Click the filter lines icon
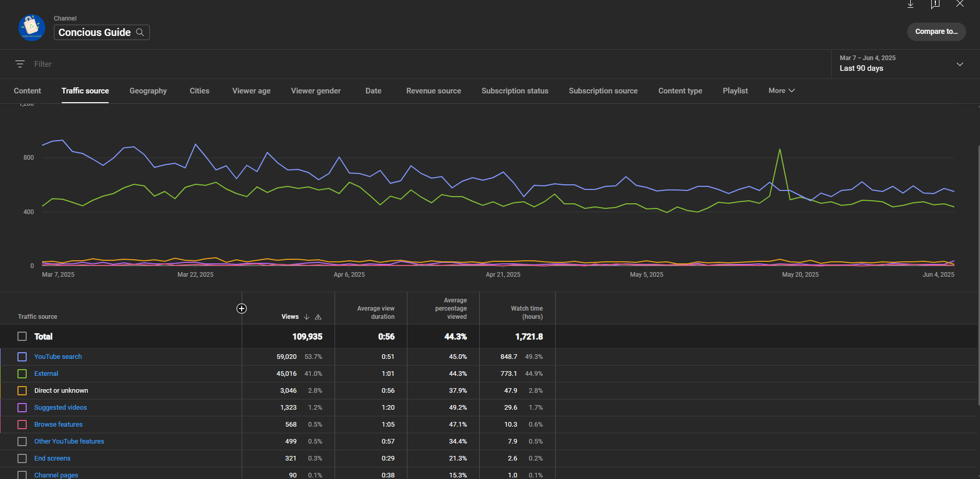This screenshot has height=479, width=980. click(20, 64)
